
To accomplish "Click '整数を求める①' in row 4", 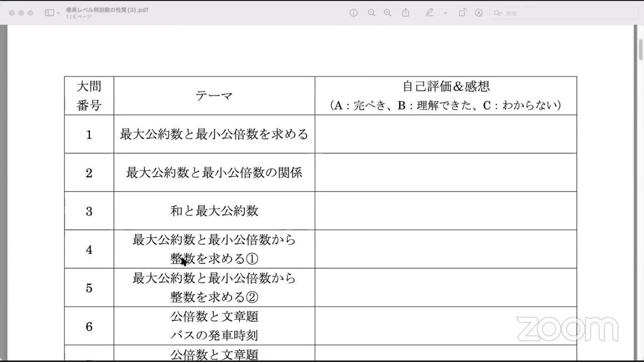I will [214, 259].
